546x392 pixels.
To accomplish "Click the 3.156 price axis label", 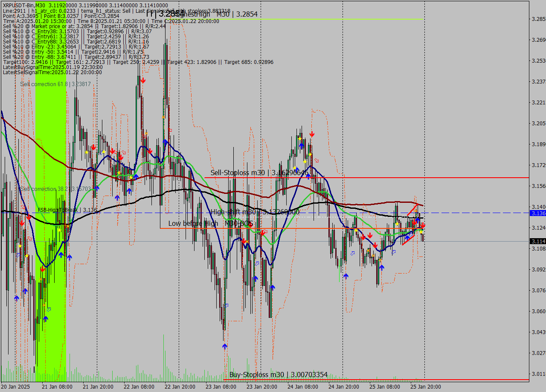I will click(x=538, y=186).
